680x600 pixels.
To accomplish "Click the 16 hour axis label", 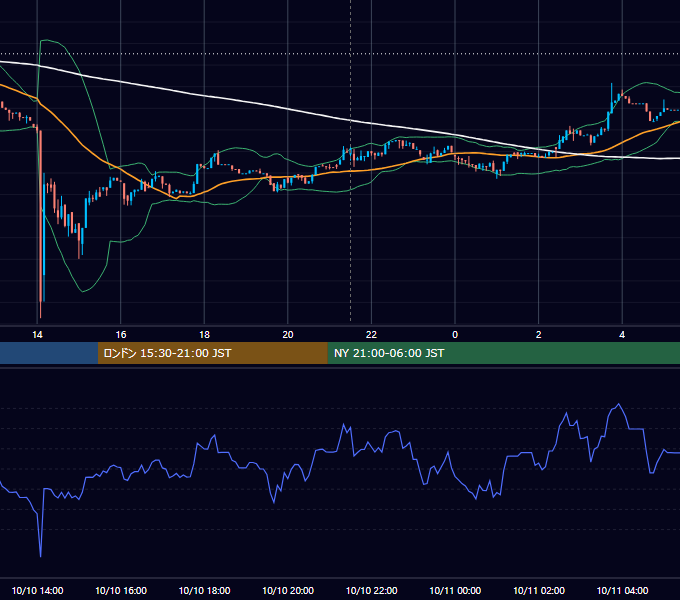I will (121, 335).
